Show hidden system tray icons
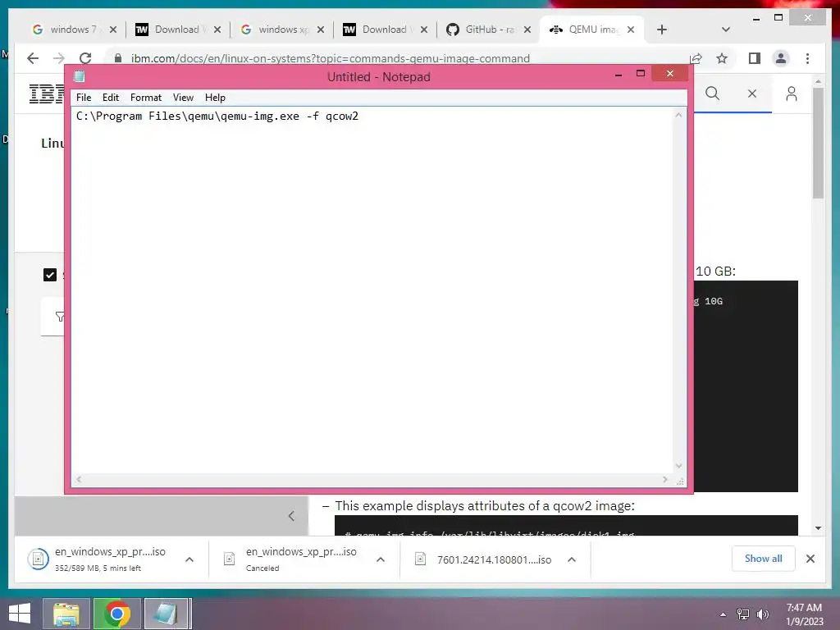840x630 pixels. click(x=724, y=614)
